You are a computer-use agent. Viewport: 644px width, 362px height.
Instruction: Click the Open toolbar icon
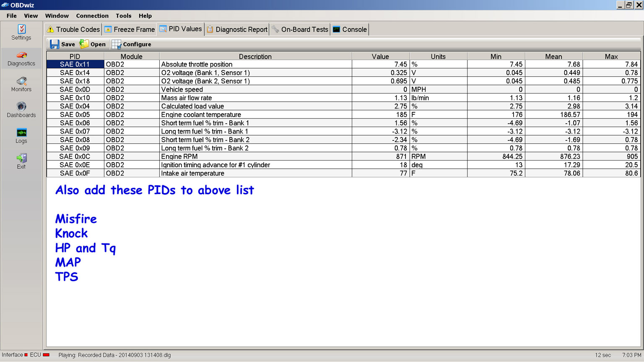[92, 44]
